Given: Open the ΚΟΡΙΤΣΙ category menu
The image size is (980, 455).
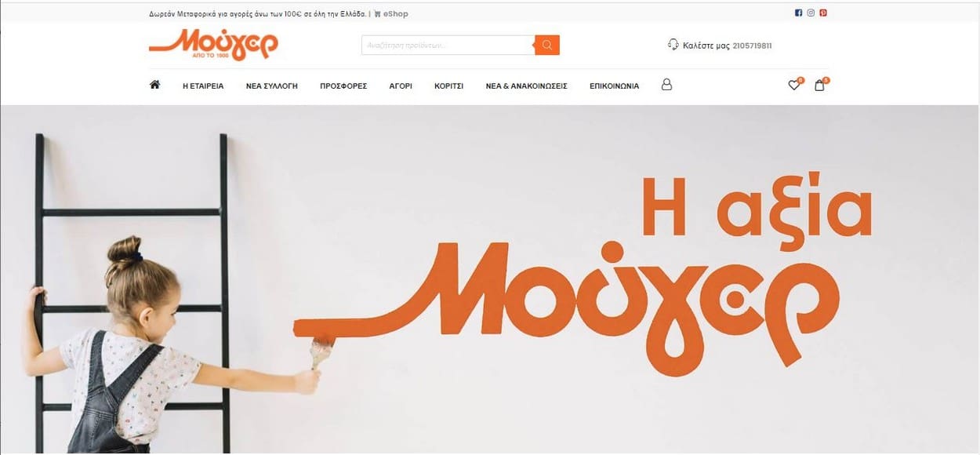Looking at the screenshot, I should point(449,86).
